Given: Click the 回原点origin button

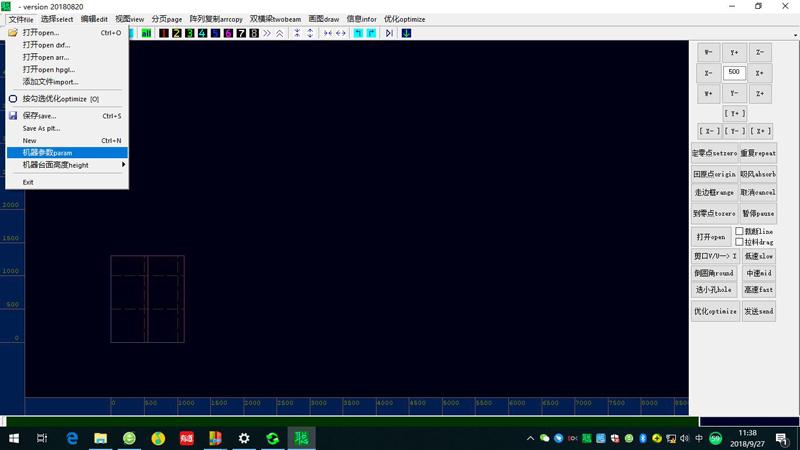Looking at the screenshot, I should click(714, 174).
